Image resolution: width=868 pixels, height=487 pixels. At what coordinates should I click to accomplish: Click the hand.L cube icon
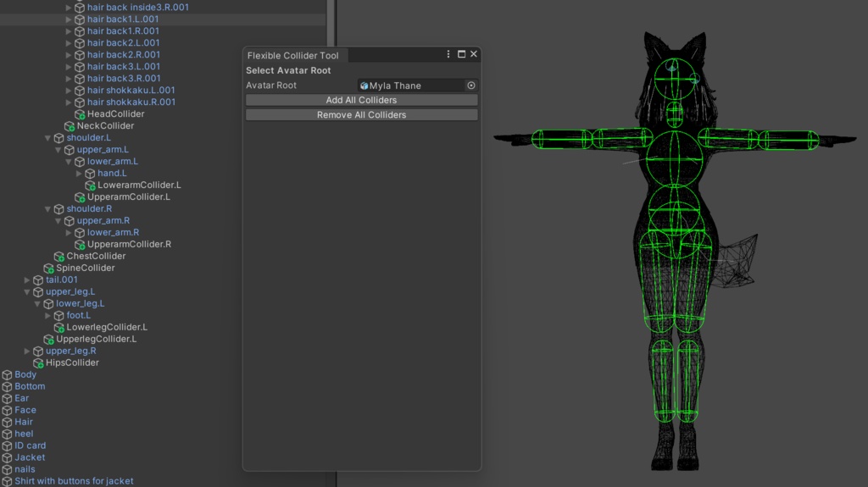click(x=90, y=174)
